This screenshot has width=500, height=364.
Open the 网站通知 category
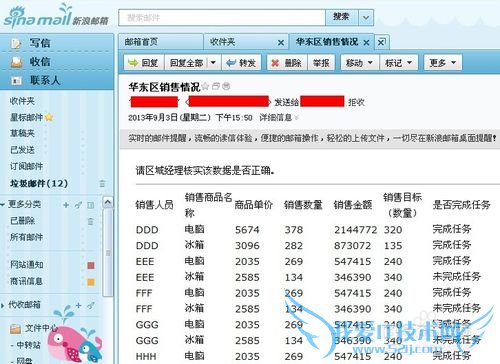coord(26,265)
